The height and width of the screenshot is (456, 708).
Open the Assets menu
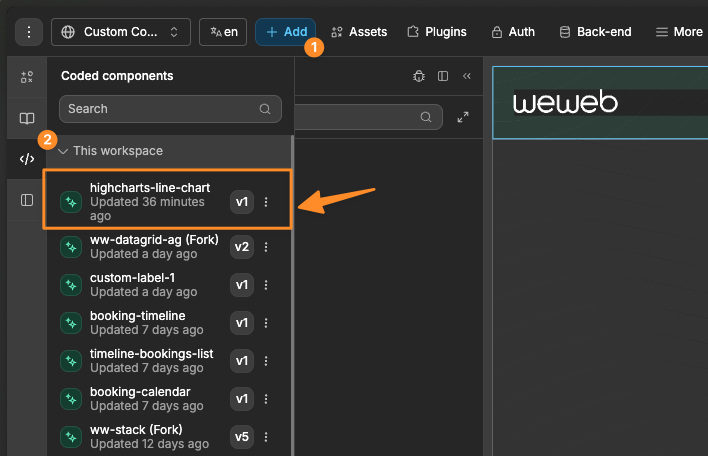[x=359, y=32]
